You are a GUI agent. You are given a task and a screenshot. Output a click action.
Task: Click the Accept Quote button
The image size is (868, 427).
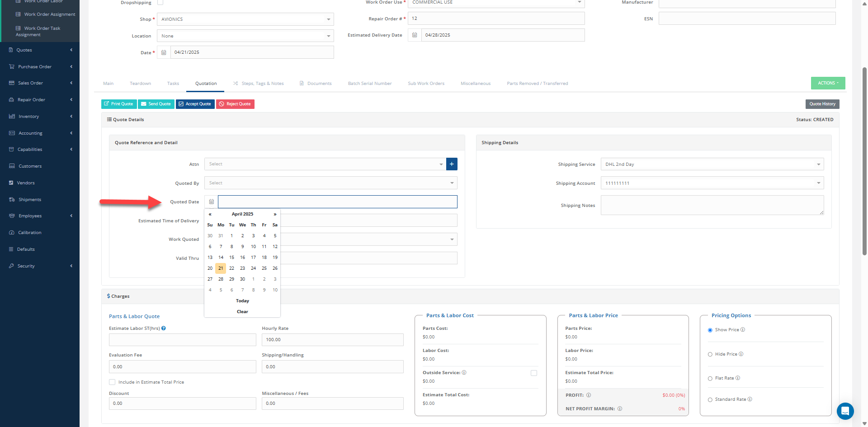pyautogui.click(x=195, y=104)
